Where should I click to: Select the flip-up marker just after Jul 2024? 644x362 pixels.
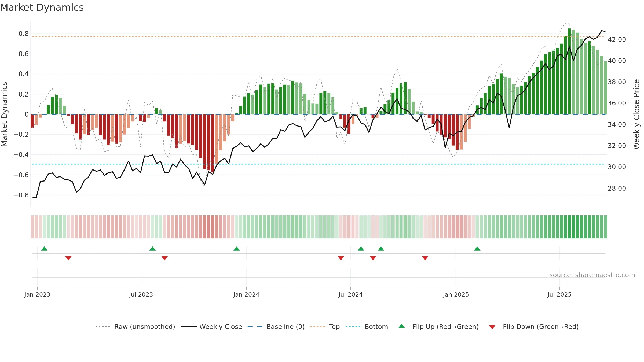tap(361, 249)
